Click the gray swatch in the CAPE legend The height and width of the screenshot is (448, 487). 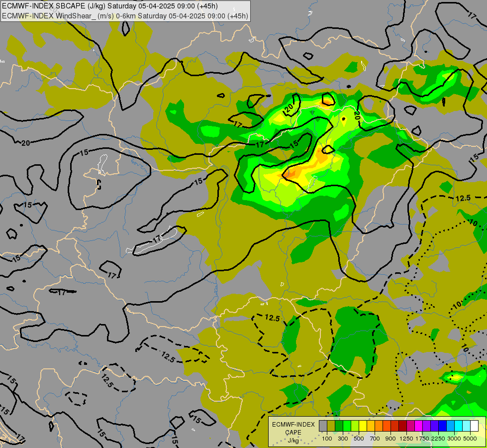coord(323,426)
